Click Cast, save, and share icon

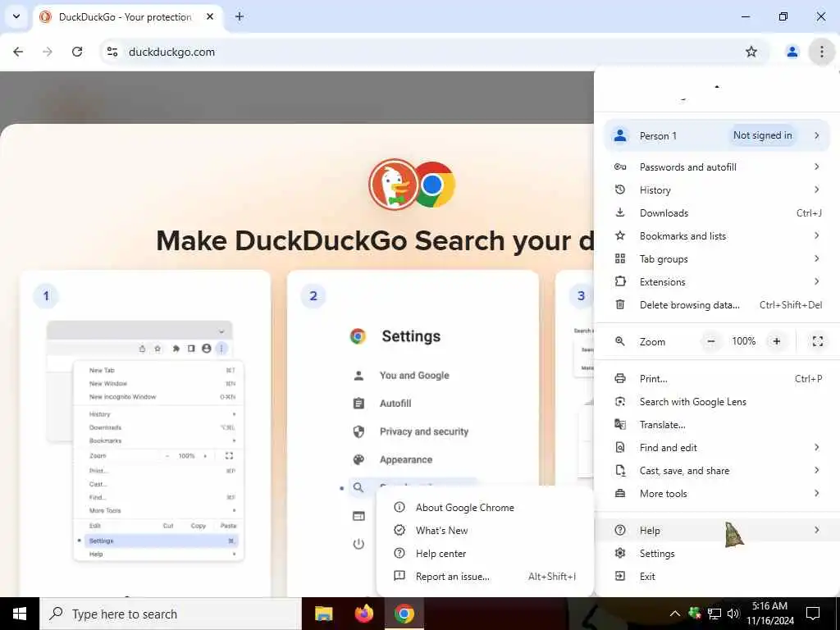(x=620, y=471)
